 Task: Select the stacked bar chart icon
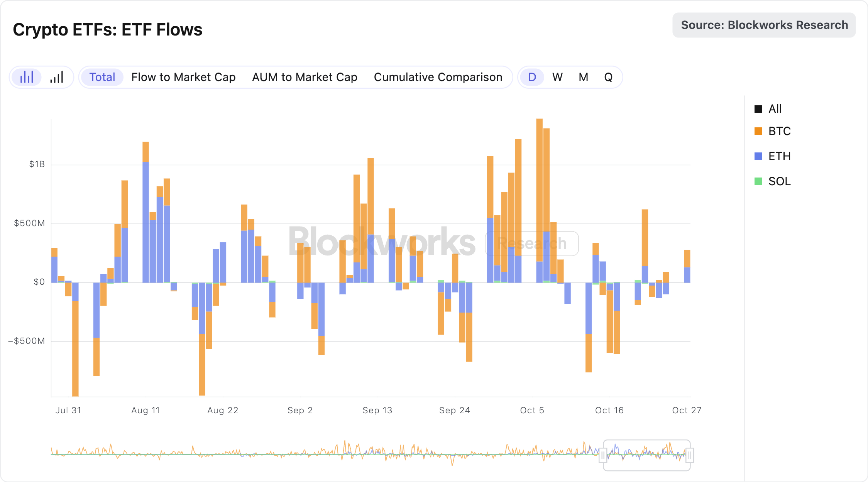[x=27, y=77]
